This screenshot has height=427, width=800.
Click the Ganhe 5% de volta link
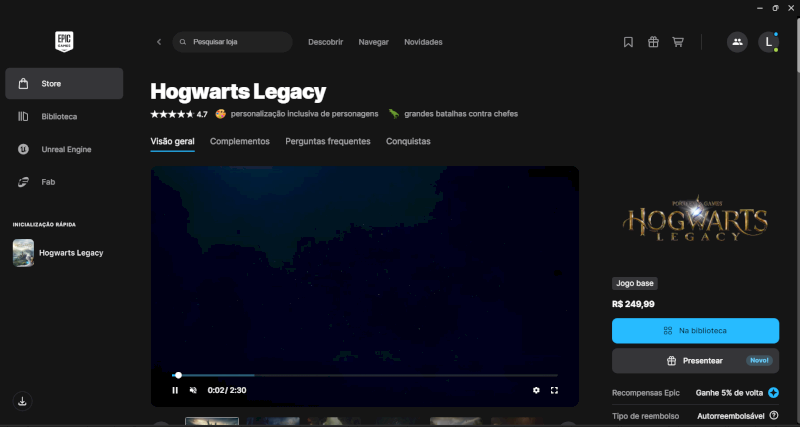click(729, 393)
